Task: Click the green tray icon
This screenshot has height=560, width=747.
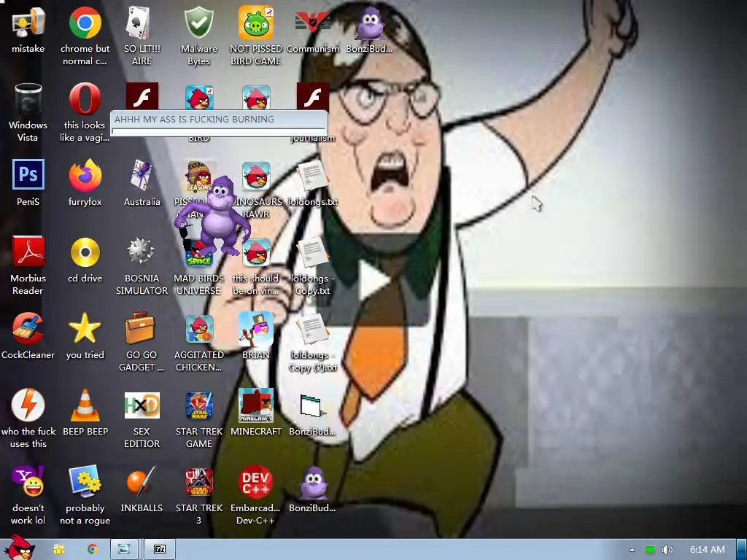Action: pyautogui.click(x=650, y=550)
